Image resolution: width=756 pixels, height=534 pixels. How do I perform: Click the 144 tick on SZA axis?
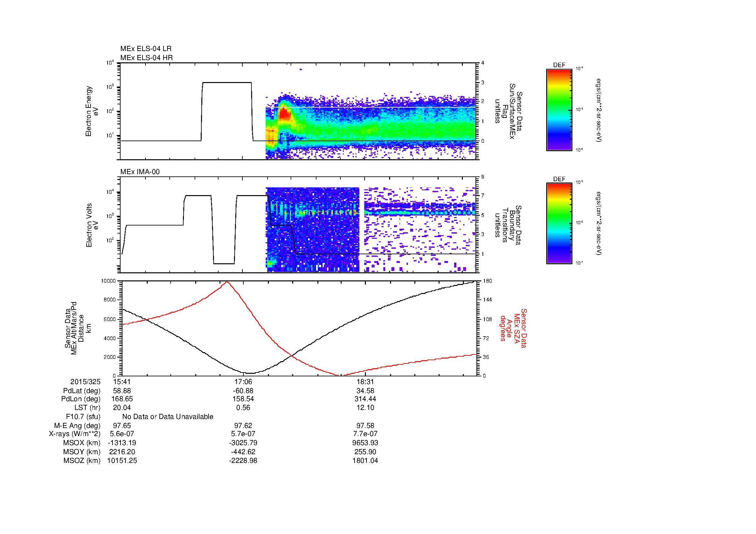coord(487,300)
